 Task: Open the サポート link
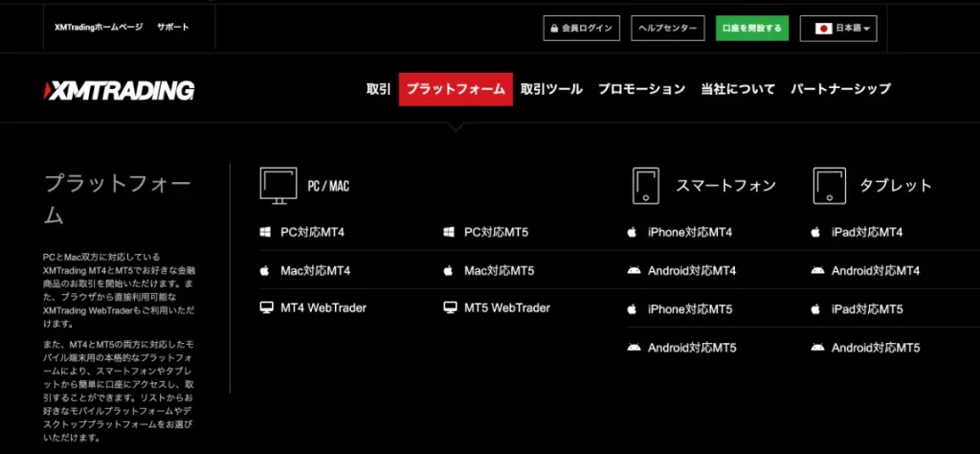(x=173, y=27)
